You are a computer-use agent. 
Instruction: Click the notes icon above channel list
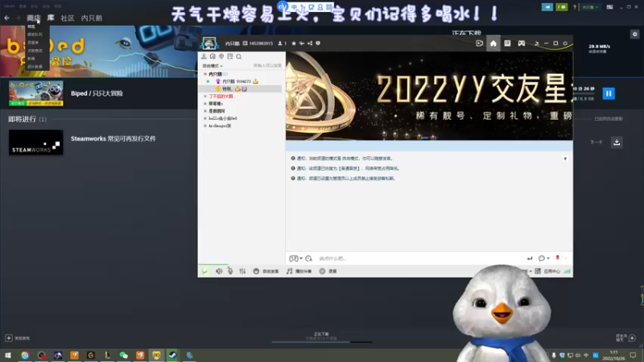[230, 56]
